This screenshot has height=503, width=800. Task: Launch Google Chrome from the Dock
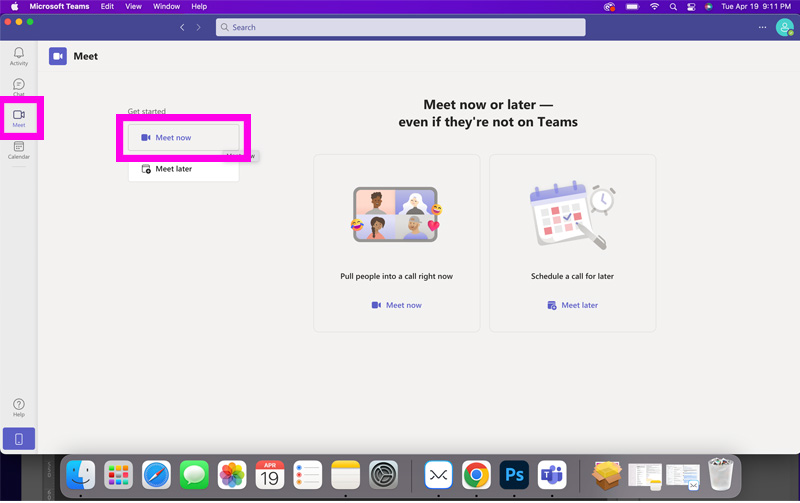pyautogui.click(x=476, y=475)
